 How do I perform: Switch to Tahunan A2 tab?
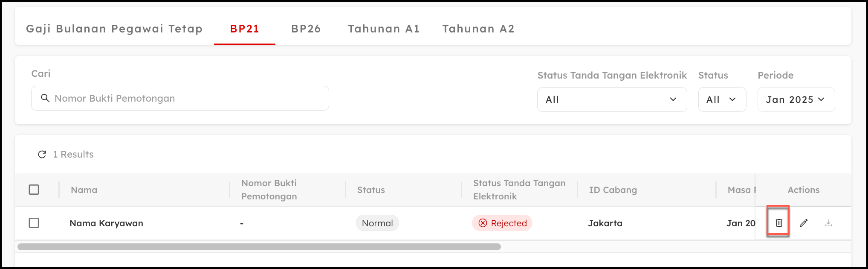pyautogui.click(x=478, y=29)
